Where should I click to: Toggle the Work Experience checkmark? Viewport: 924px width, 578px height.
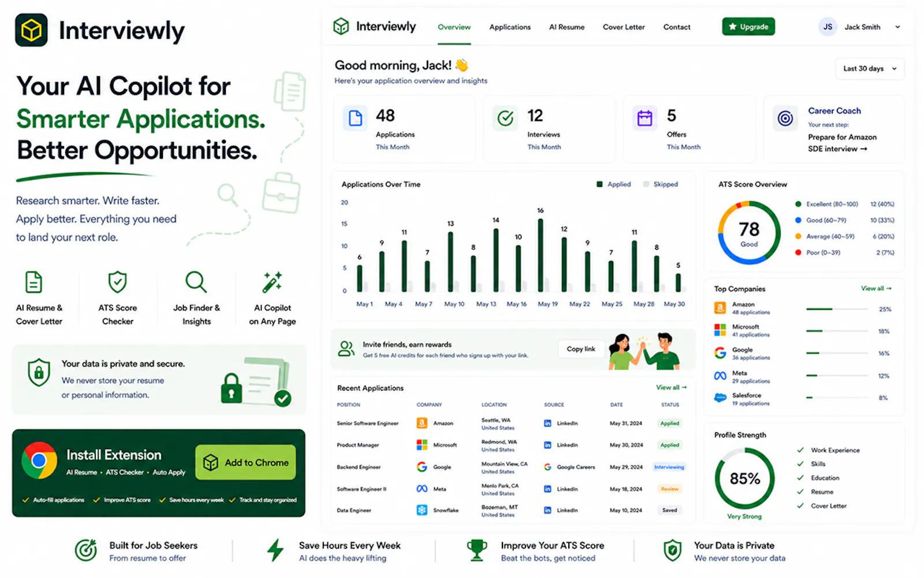coord(800,450)
